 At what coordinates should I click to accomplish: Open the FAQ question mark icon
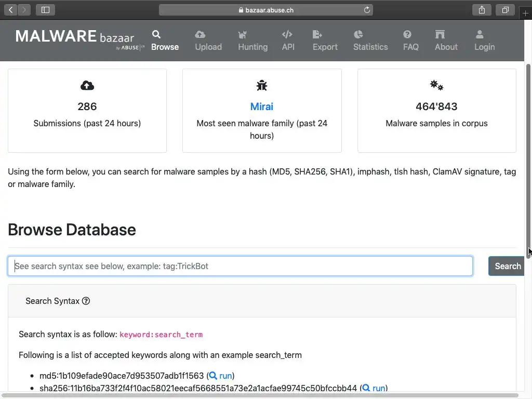coord(407,35)
